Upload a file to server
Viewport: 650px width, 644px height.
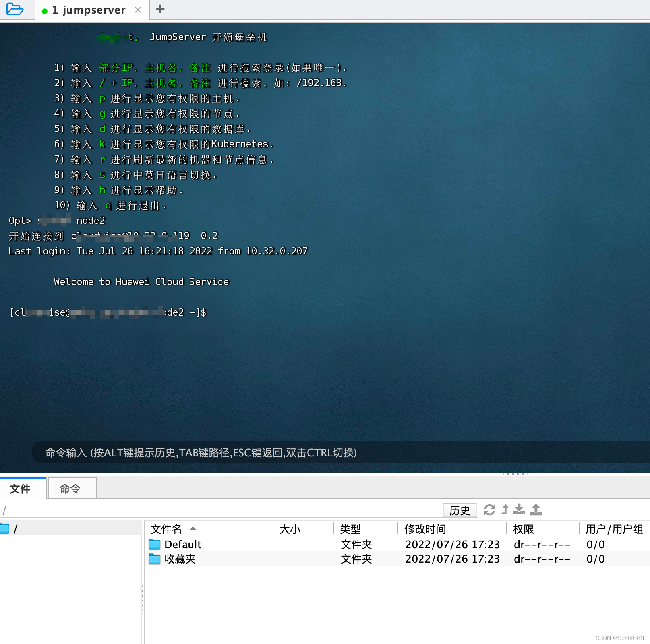[x=536, y=510]
